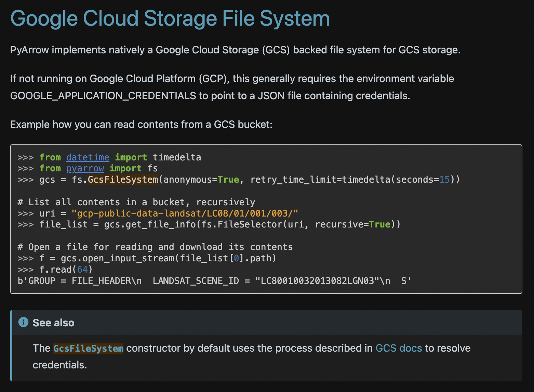The width and height of the screenshot is (534, 392).
Task: Click the number 15 in seconds argument
Action: click(x=444, y=180)
